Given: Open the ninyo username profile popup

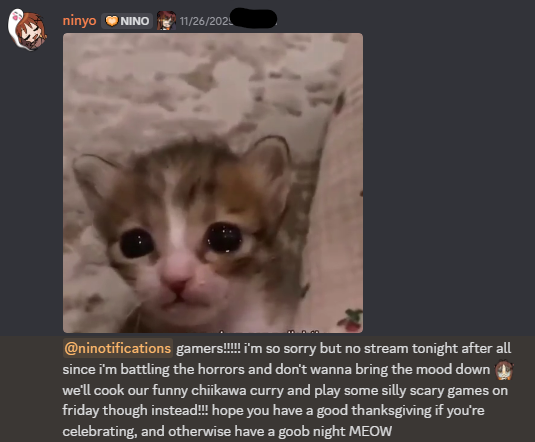Looking at the screenshot, I should (79, 21).
